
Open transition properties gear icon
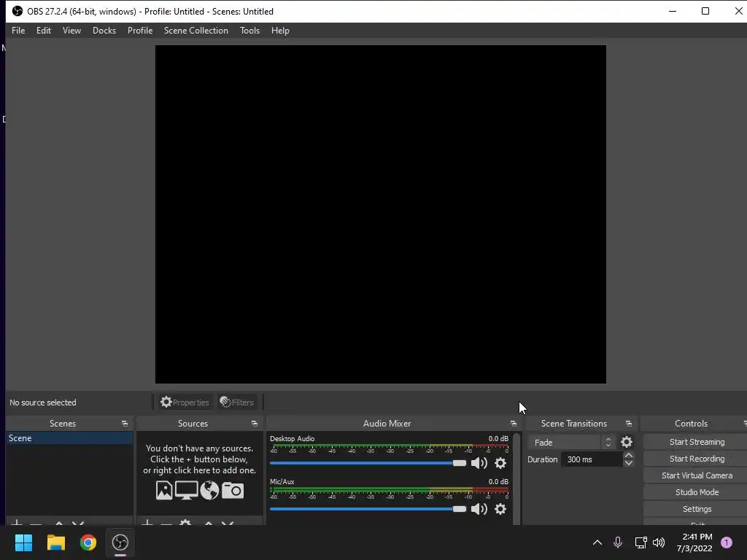point(627,443)
